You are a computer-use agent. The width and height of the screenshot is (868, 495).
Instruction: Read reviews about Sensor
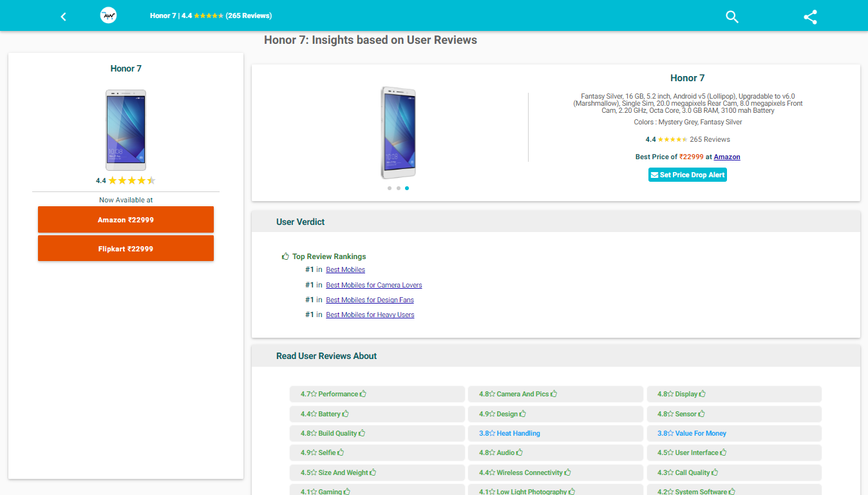tap(734, 414)
